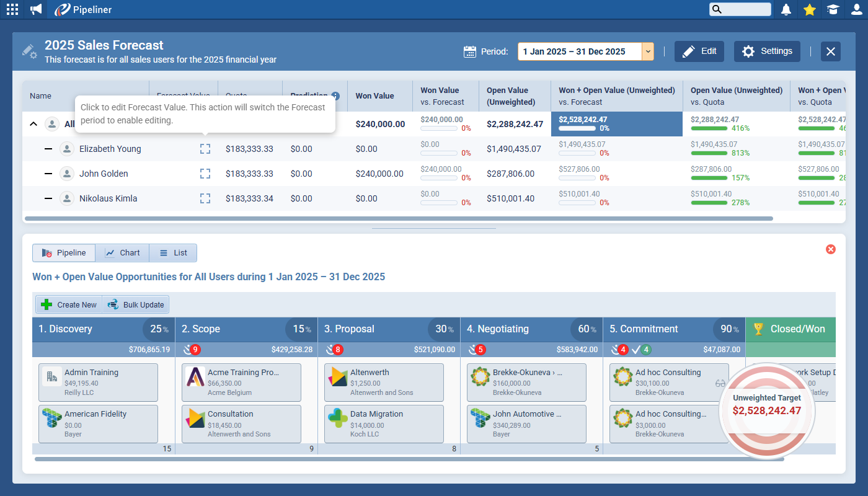
Task: Open the Period date range dropdown
Action: [647, 51]
